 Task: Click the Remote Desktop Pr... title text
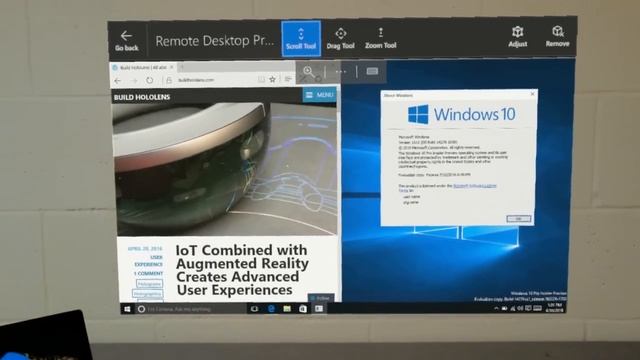click(x=214, y=41)
